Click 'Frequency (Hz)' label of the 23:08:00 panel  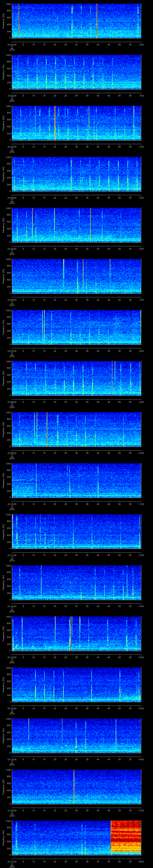click(3, 378)
